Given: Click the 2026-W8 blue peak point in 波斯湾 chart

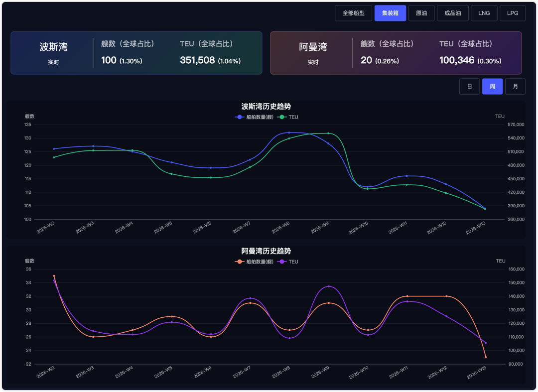Looking at the screenshot, I should pos(289,132).
